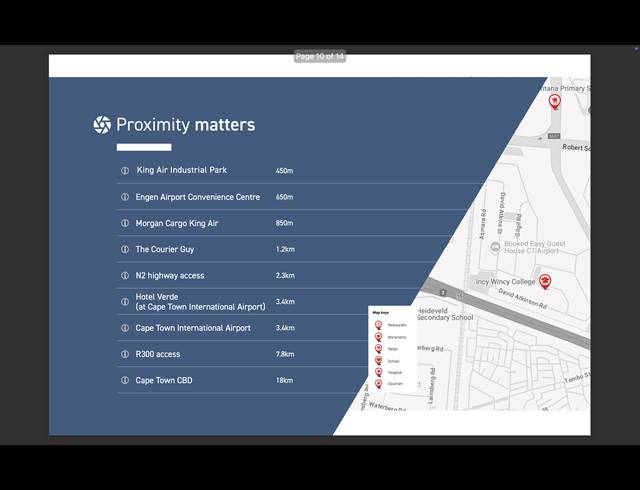Screen dimensions: 640x490
Task: Select the Morgan Cargo King Air label
Action: [177, 223]
